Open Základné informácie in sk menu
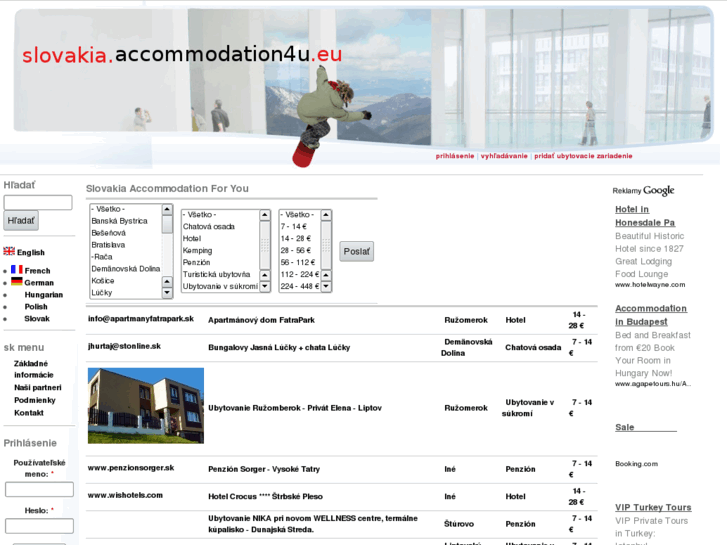Viewport: 727px width, 545px height. click(33, 369)
